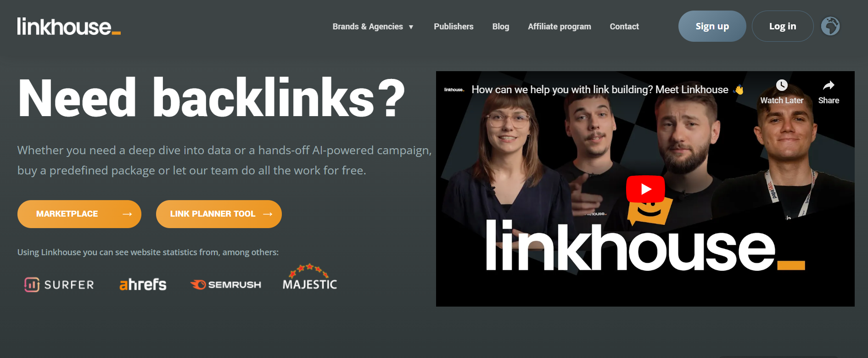Click the linkhouse logo in header
Image resolution: width=868 pixels, height=358 pixels.
coord(69,27)
